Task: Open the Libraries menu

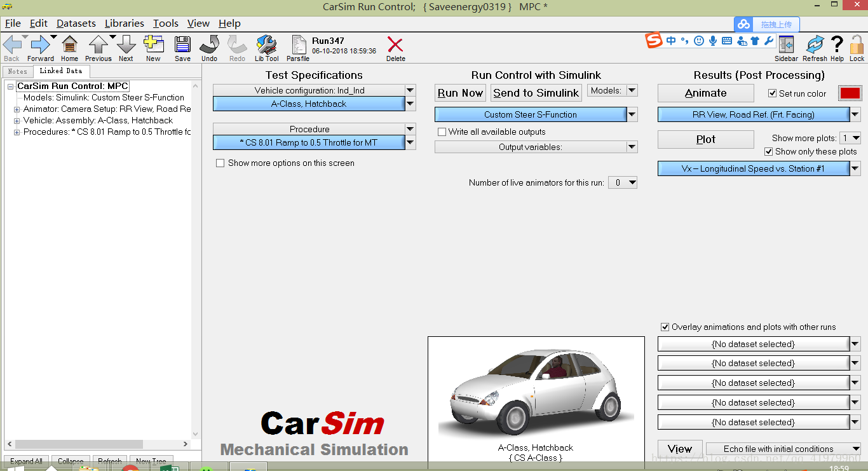Action: coord(125,24)
